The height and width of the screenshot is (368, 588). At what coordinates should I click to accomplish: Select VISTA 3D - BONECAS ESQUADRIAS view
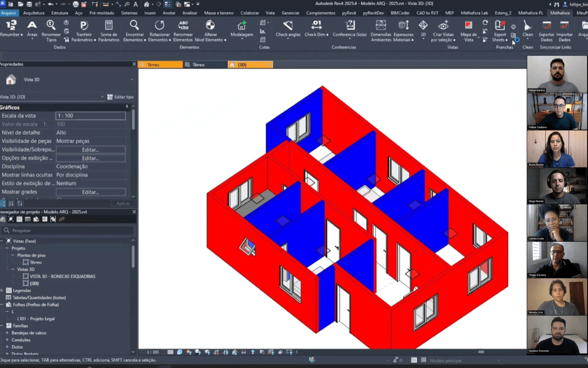pyautogui.click(x=62, y=276)
